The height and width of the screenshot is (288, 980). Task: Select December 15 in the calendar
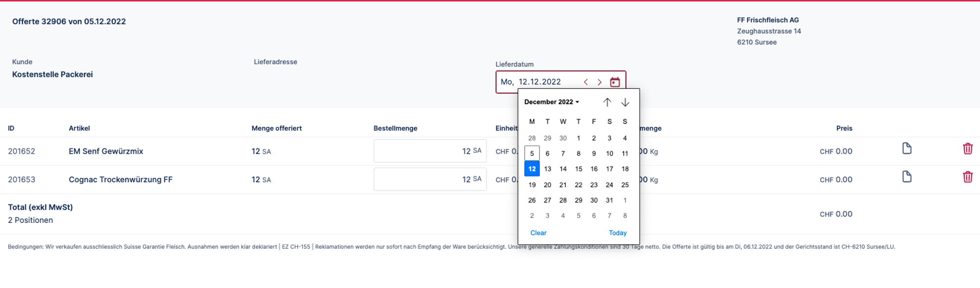click(579, 169)
